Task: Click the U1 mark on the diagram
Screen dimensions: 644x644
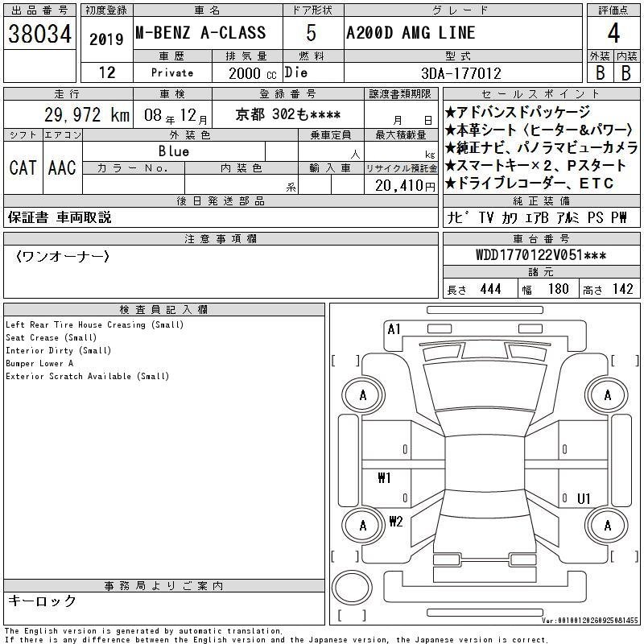Action: click(584, 498)
